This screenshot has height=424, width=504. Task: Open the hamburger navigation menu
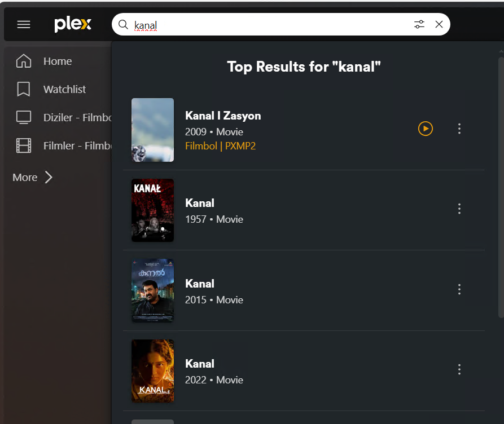(x=24, y=24)
